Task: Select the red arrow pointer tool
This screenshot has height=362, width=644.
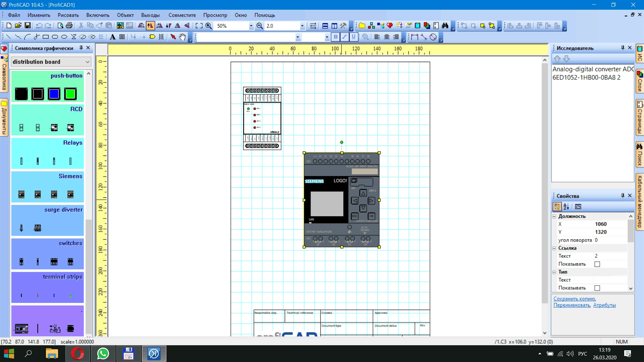Action: pos(173,37)
